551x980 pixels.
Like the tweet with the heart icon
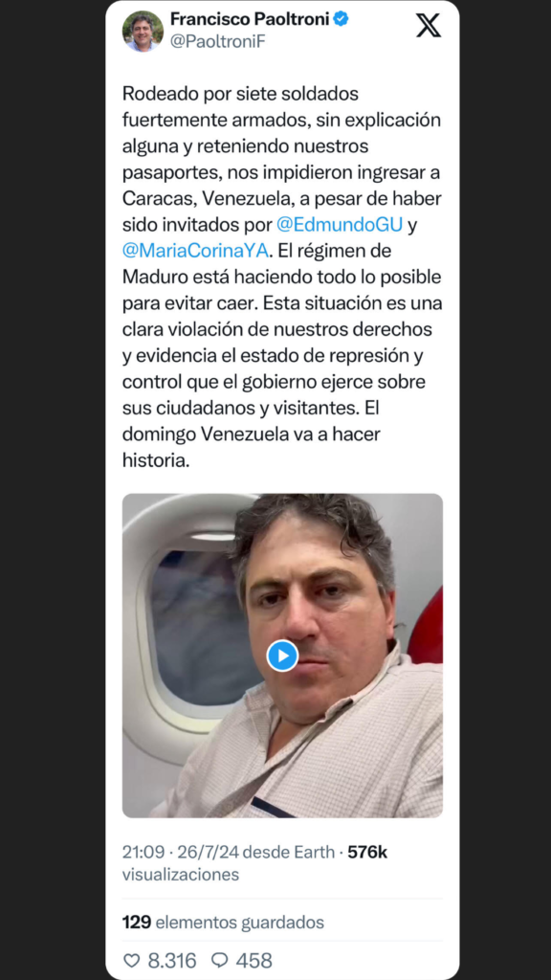click(x=131, y=960)
